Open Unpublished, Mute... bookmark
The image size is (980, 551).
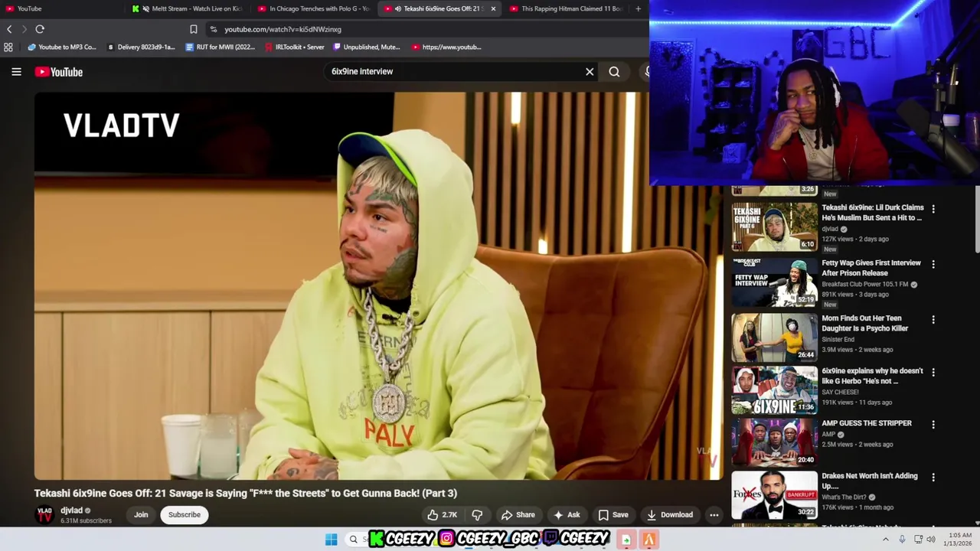click(367, 47)
